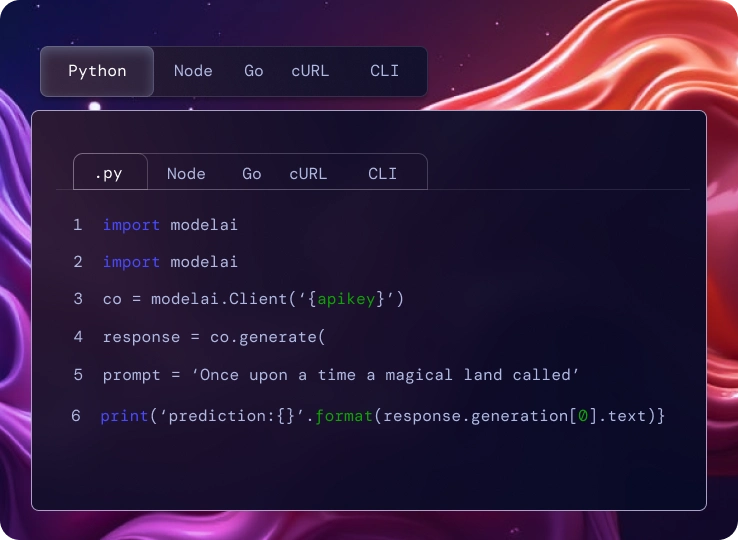Image resolution: width=738 pixels, height=540 pixels.
Task: Click the 'Once upon a time' prompt string
Action: [385, 375]
